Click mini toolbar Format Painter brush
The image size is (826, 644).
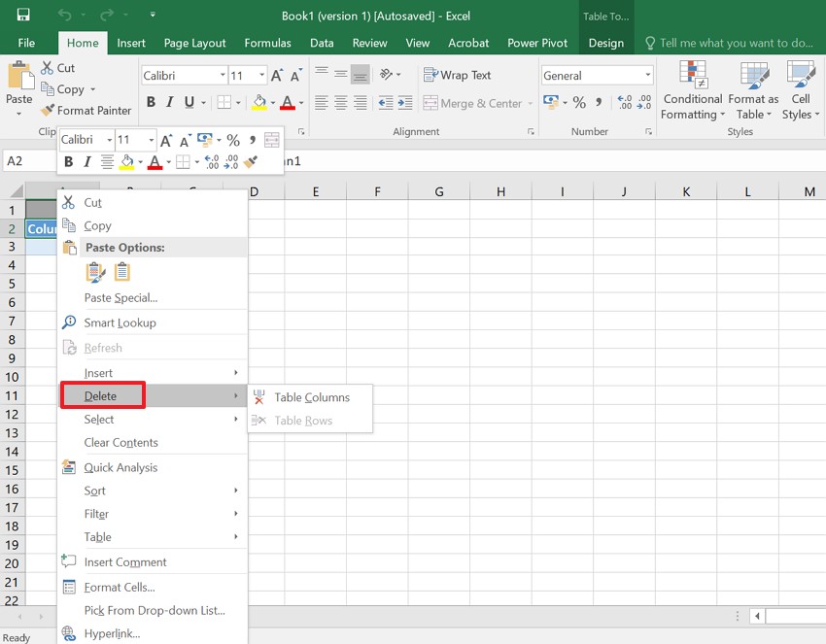point(251,161)
